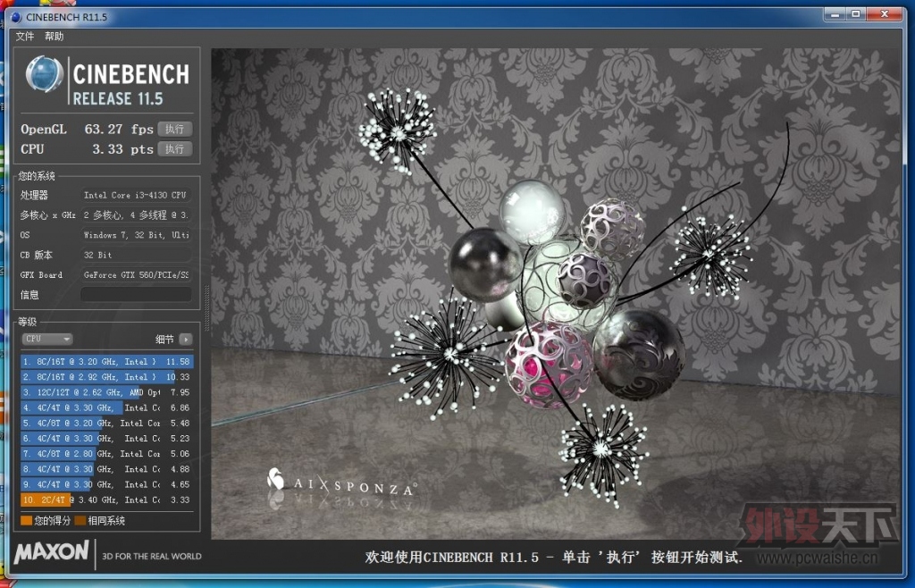Screen dimensions: 915x588
Task: Select ranking row 7 scoring 5.06
Action: point(107,453)
